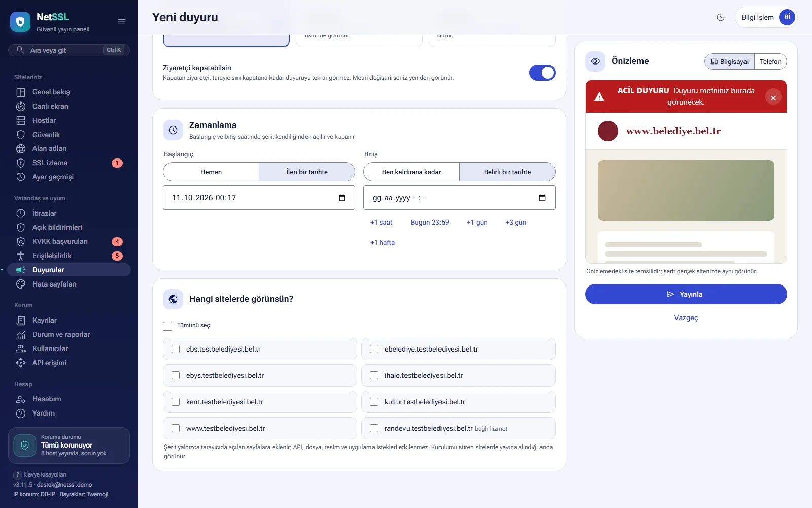The image size is (812, 508).
Task: Add +1 hafta to end time
Action: tap(383, 243)
